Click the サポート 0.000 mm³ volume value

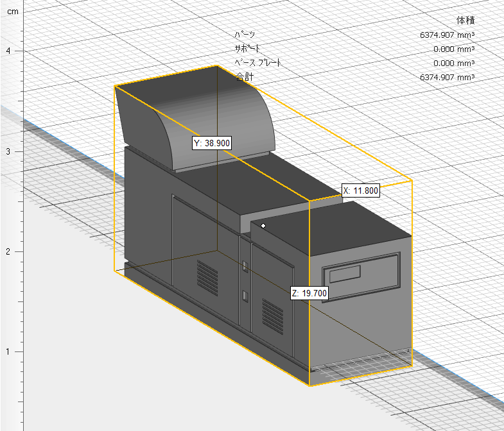454,49
